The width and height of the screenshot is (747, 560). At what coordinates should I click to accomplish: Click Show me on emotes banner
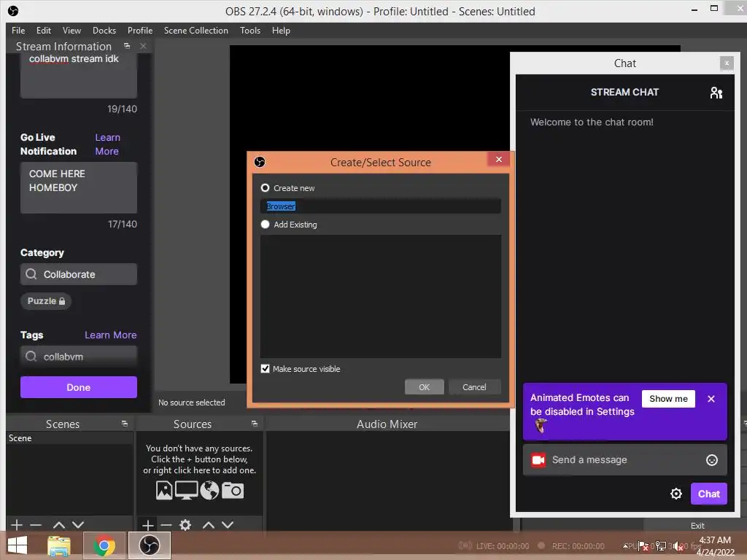click(x=668, y=399)
